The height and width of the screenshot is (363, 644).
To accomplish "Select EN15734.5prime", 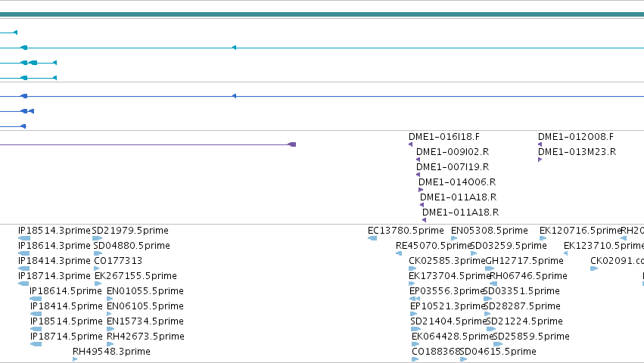I will (145, 321).
